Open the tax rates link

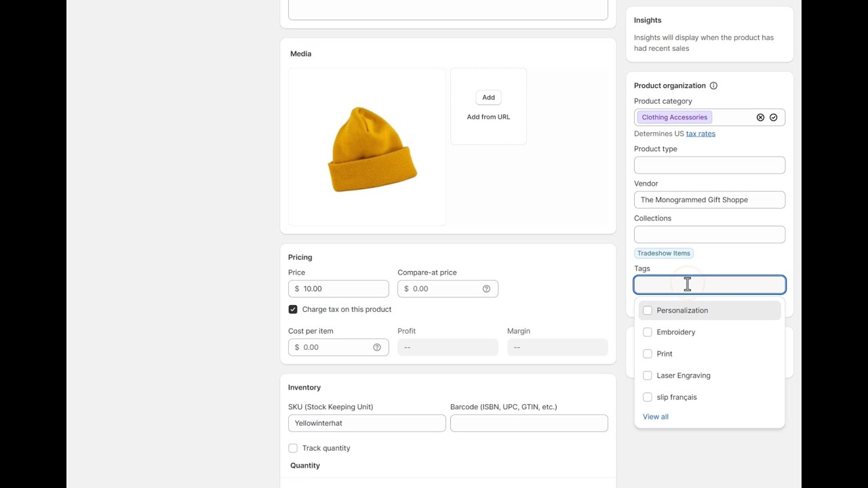(x=701, y=134)
